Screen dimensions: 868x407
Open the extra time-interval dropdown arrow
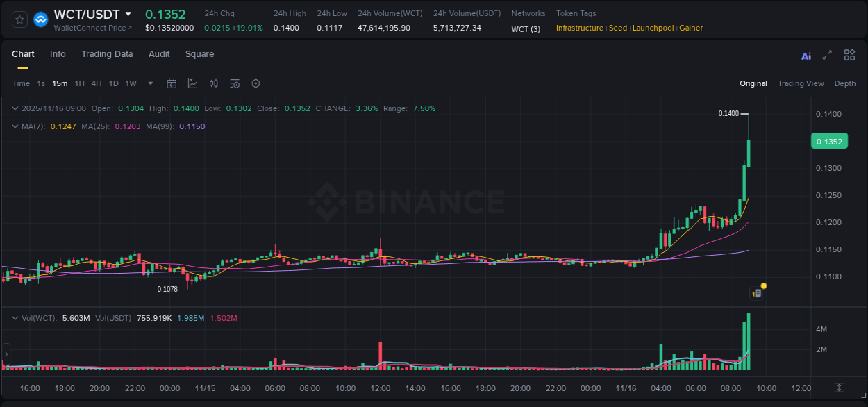tap(150, 83)
